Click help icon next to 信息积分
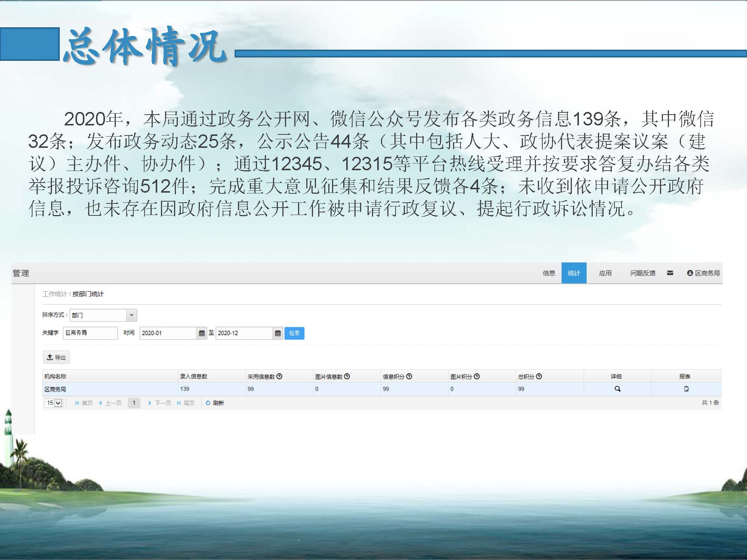 409,376
